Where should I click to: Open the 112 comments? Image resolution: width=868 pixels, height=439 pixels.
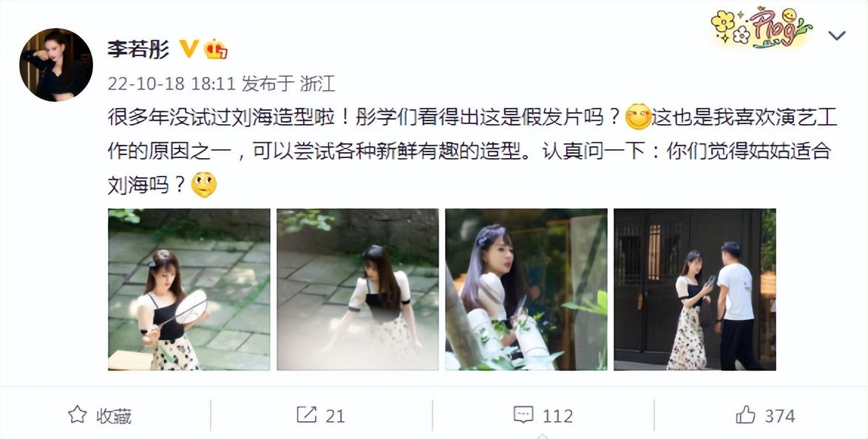coord(557,416)
